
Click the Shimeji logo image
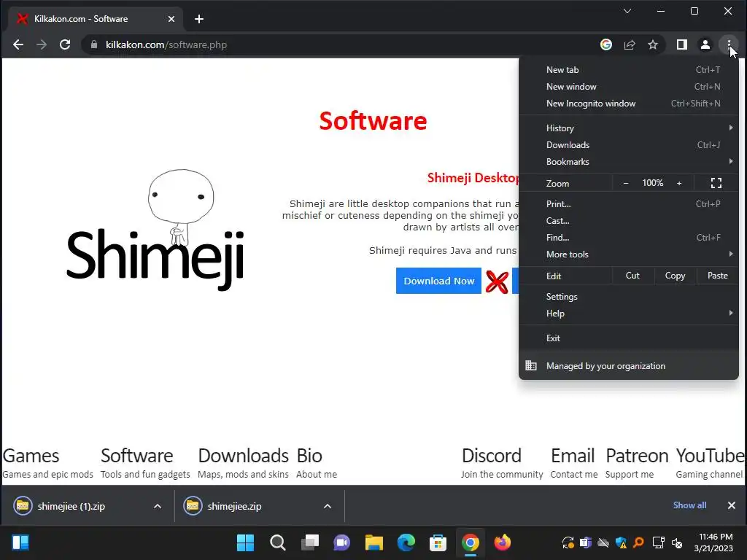tap(155, 230)
